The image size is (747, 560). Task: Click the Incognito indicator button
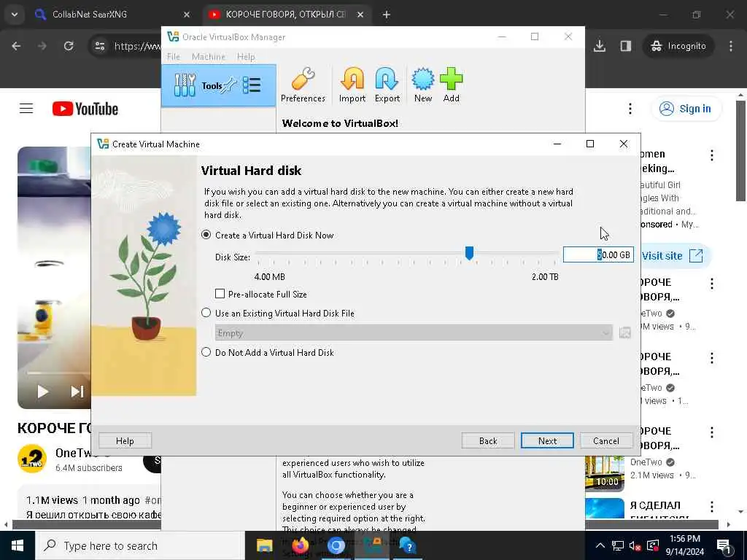pos(678,46)
